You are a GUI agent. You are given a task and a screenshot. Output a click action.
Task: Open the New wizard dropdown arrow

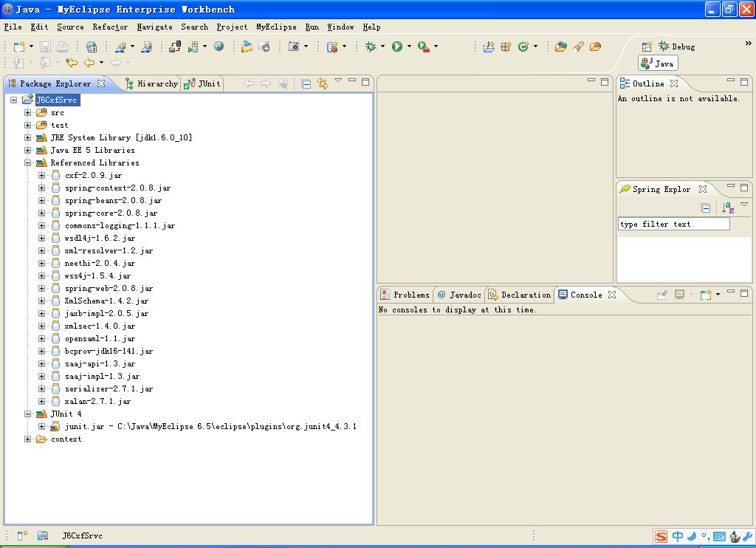tap(31, 47)
